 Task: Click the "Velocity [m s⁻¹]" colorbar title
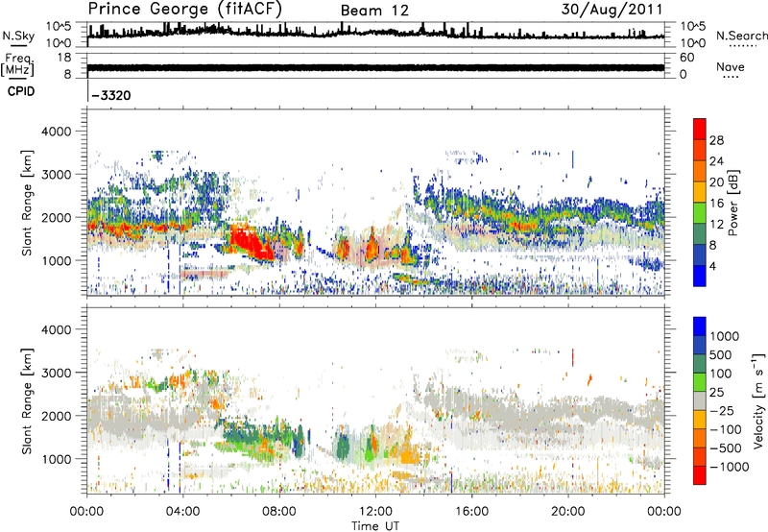coord(758,400)
